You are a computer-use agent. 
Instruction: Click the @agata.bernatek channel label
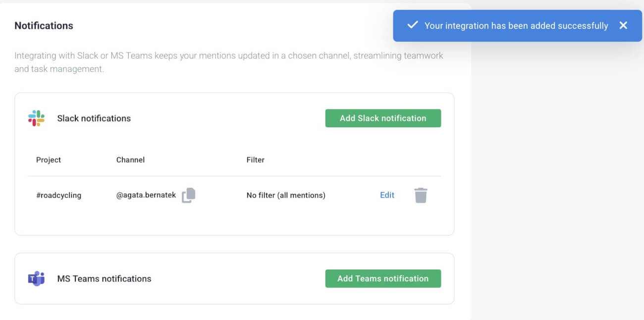(146, 195)
